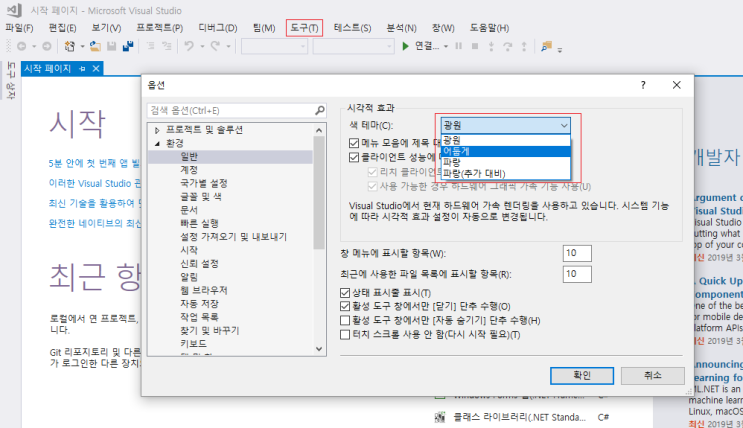Viewport: 743px width, 428px height.
Task: Open the 보기(V) menu
Action: pos(106,28)
